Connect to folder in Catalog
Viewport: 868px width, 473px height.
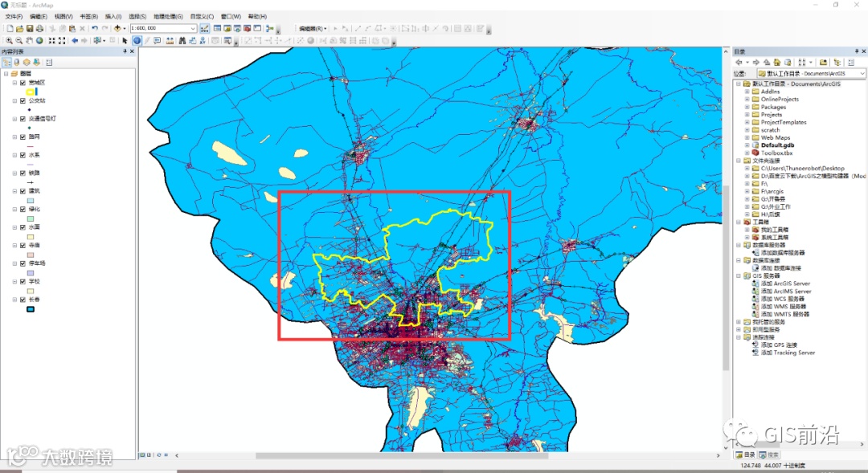pos(823,62)
